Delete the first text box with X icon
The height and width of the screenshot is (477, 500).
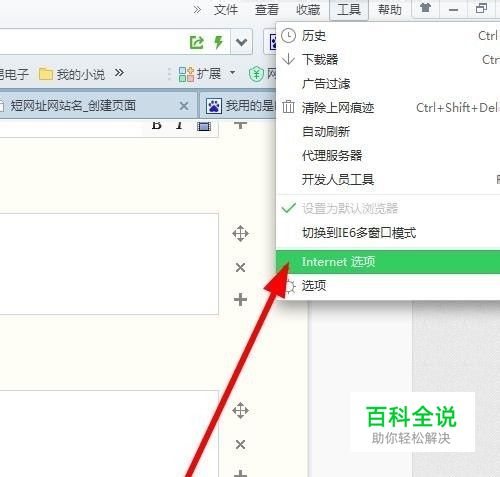pyautogui.click(x=240, y=267)
